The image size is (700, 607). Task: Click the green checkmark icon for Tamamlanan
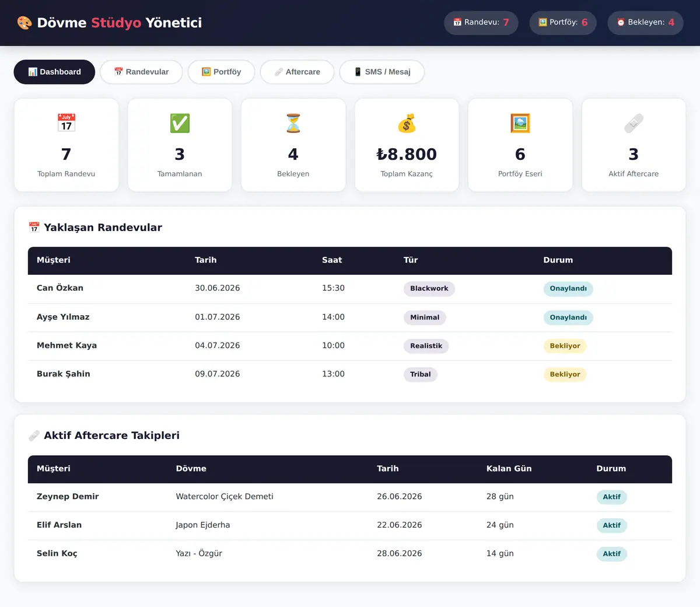tap(180, 123)
